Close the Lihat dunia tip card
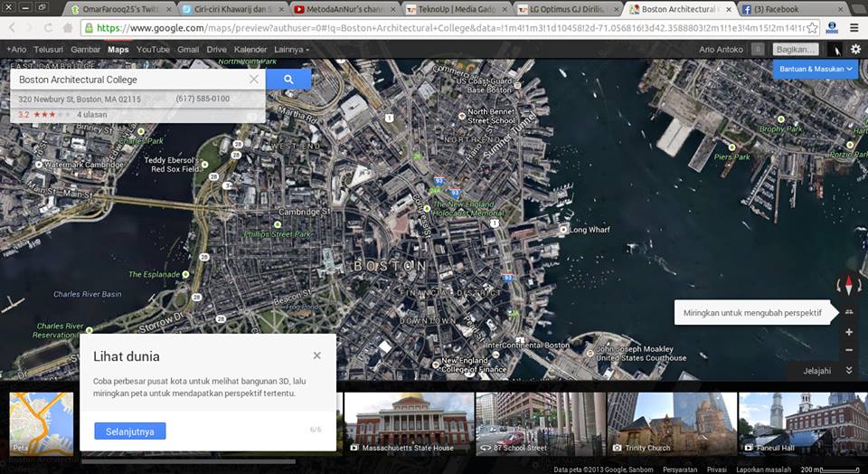The image size is (868, 474). tap(316, 355)
